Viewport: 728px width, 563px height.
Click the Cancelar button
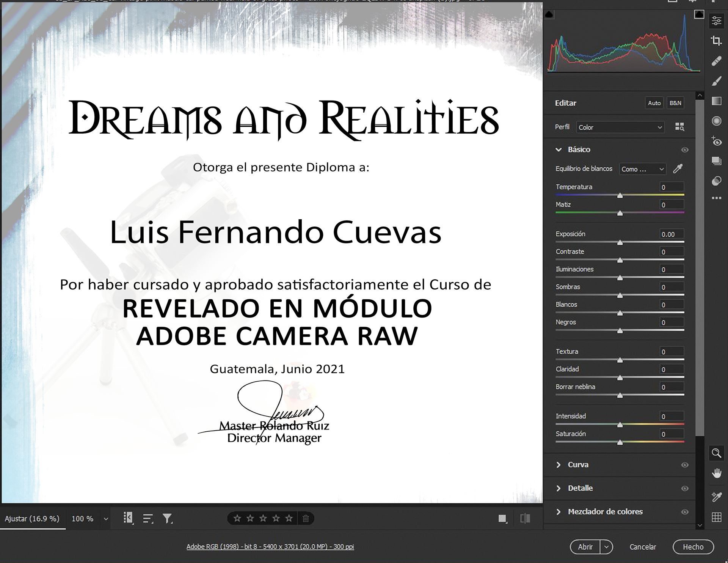tap(643, 547)
